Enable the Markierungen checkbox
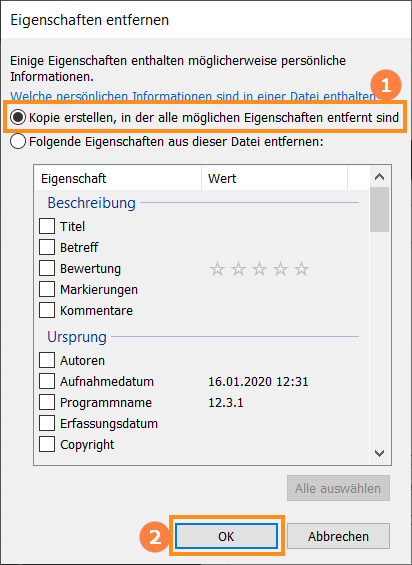The image size is (412, 565). [x=47, y=289]
